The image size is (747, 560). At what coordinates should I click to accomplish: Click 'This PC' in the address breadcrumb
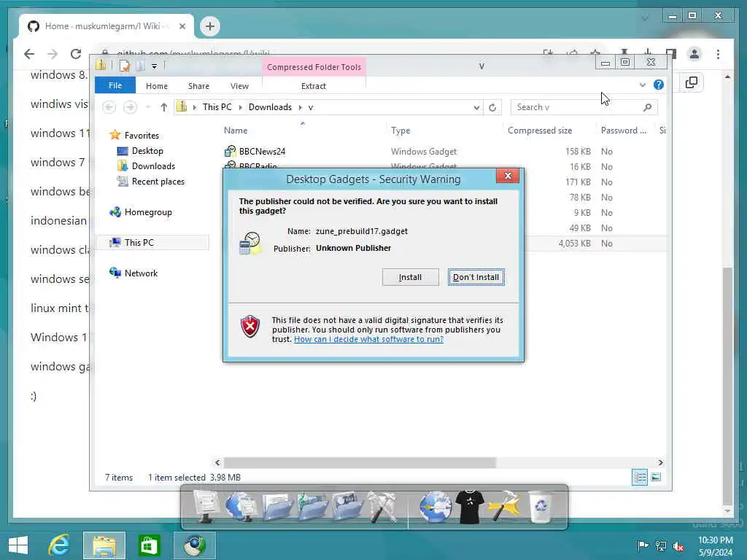click(217, 107)
